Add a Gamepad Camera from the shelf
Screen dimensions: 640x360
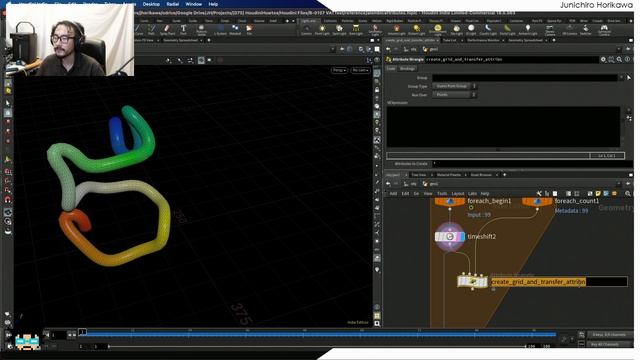click(604, 30)
